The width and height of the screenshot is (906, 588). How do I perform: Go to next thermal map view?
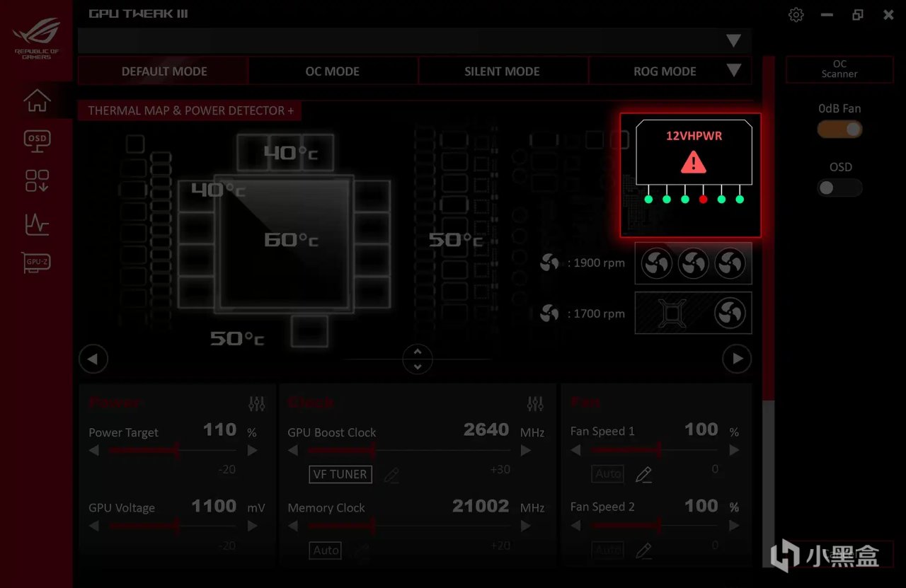point(737,359)
